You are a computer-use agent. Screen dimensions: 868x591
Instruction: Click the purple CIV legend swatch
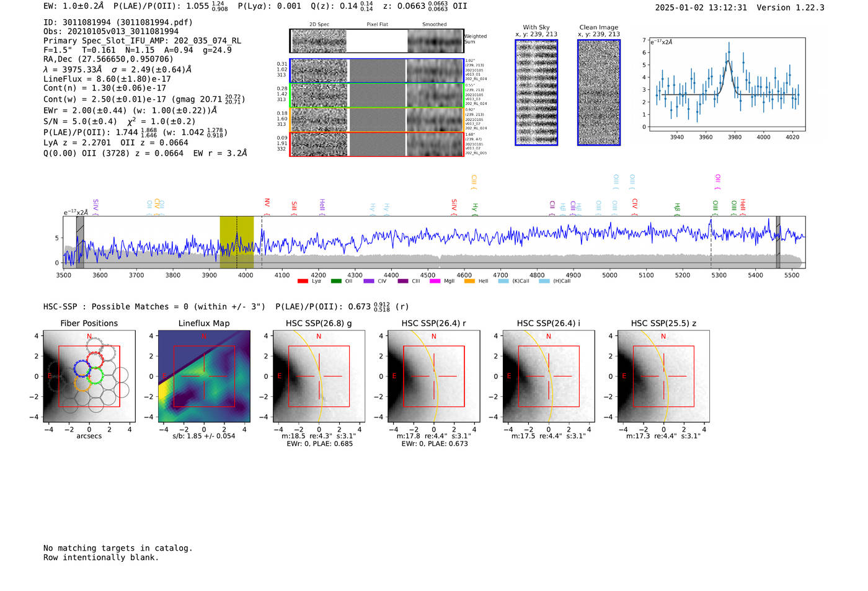click(x=369, y=281)
